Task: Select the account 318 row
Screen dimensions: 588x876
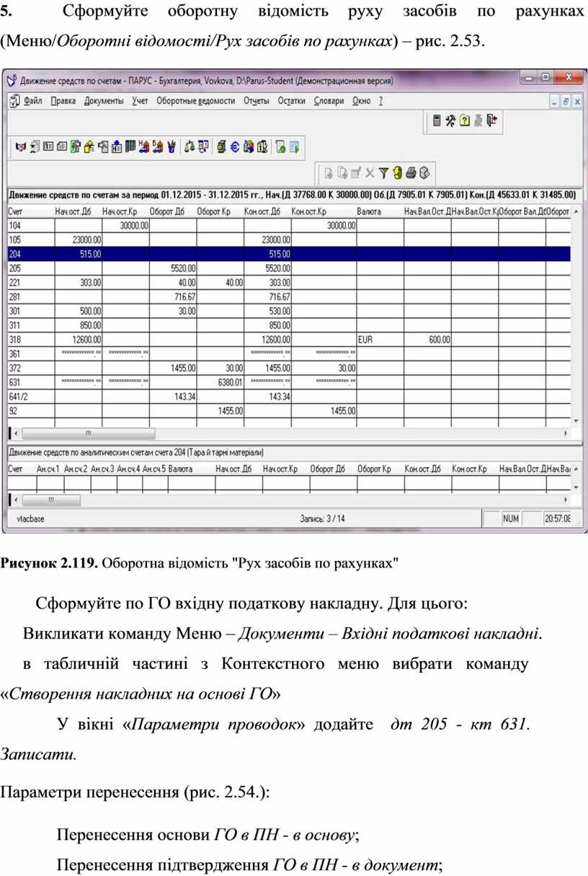Action: coord(288,340)
